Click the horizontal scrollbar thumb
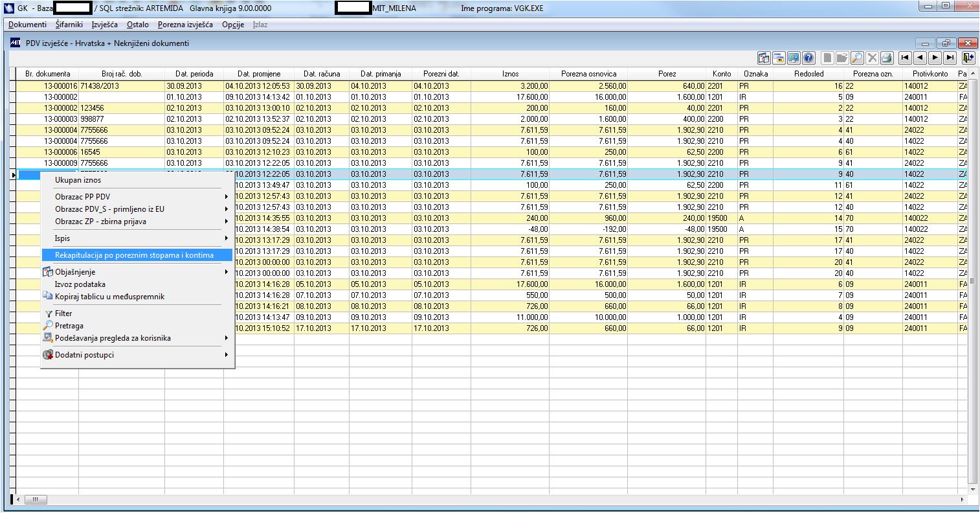980x513 pixels. [36, 500]
